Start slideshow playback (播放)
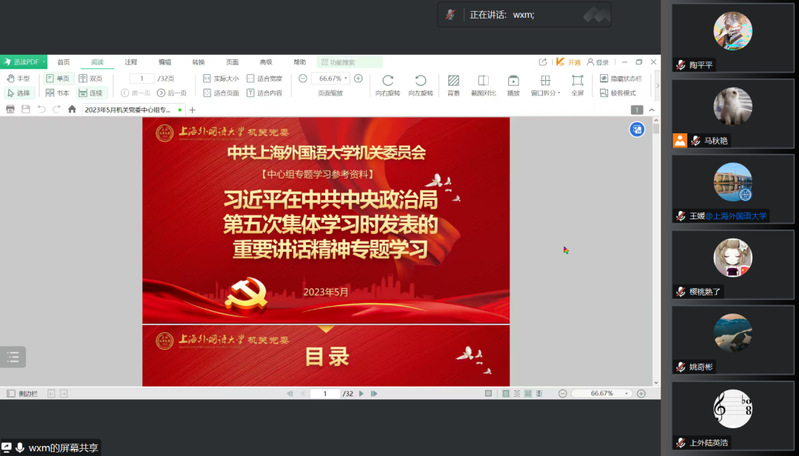799x456 pixels. (x=513, y=85)
